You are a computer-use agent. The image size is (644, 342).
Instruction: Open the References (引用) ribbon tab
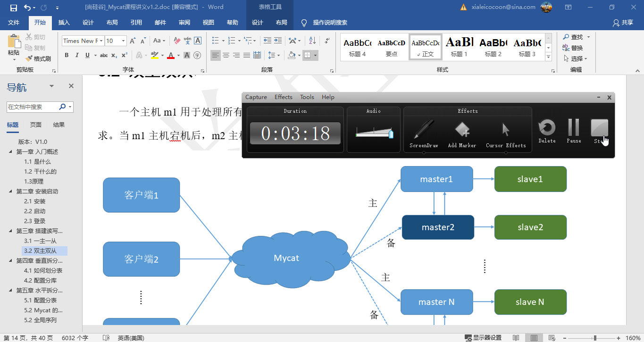pos(136,22)
